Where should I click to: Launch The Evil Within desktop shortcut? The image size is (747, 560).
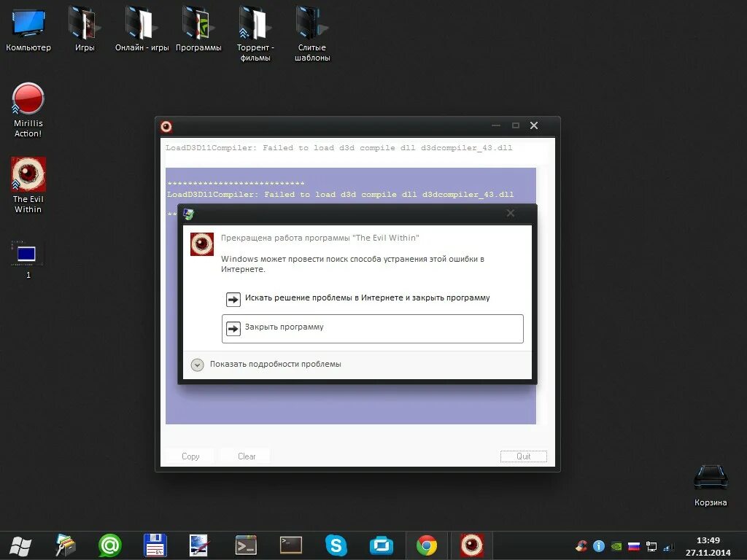click(28, 185)
